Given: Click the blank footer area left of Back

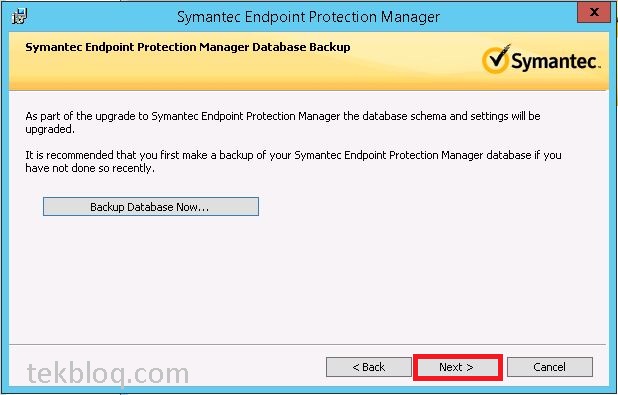Looking at the screenshot, I should [256, 367].
